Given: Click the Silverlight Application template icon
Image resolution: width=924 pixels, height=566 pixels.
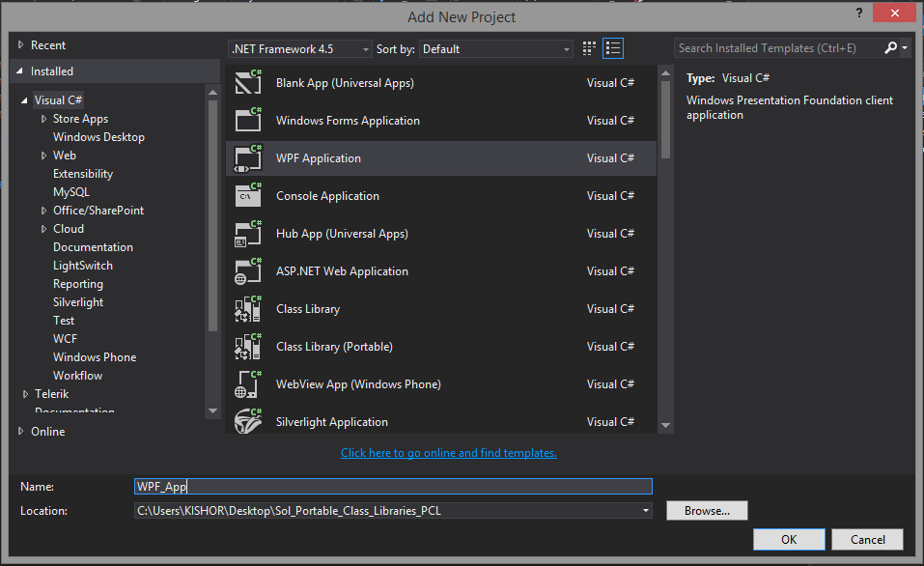Looking at the screenshot, I should (x=248, y=421).
